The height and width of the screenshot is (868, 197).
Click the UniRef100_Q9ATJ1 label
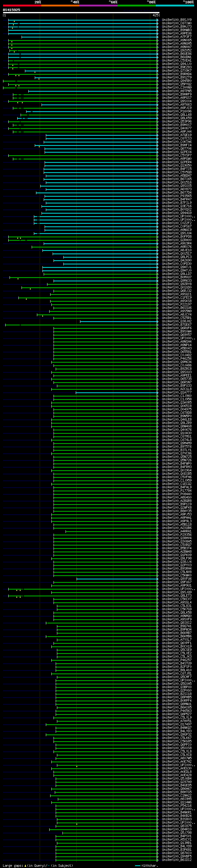click(177, 267)
